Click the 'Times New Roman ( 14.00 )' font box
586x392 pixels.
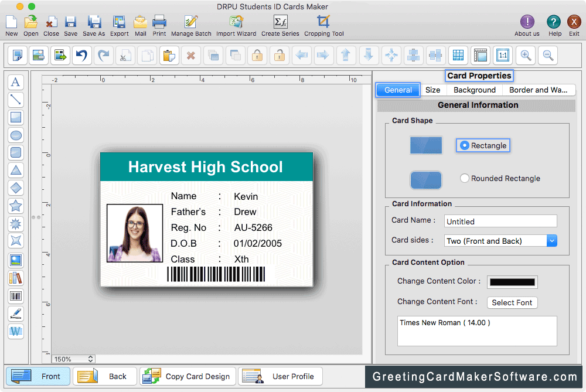pyautogui.click(x=477, y=330)
